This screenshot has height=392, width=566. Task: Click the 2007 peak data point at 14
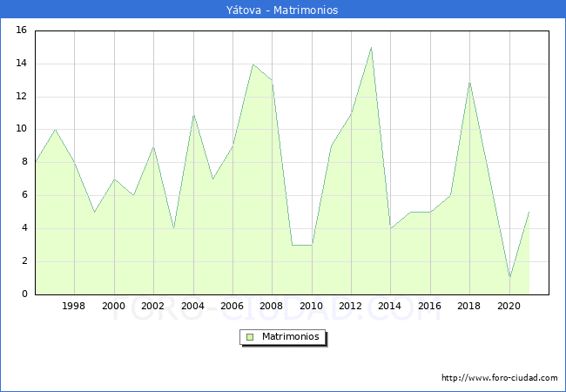pyautogui.click(x=253, y=64)
